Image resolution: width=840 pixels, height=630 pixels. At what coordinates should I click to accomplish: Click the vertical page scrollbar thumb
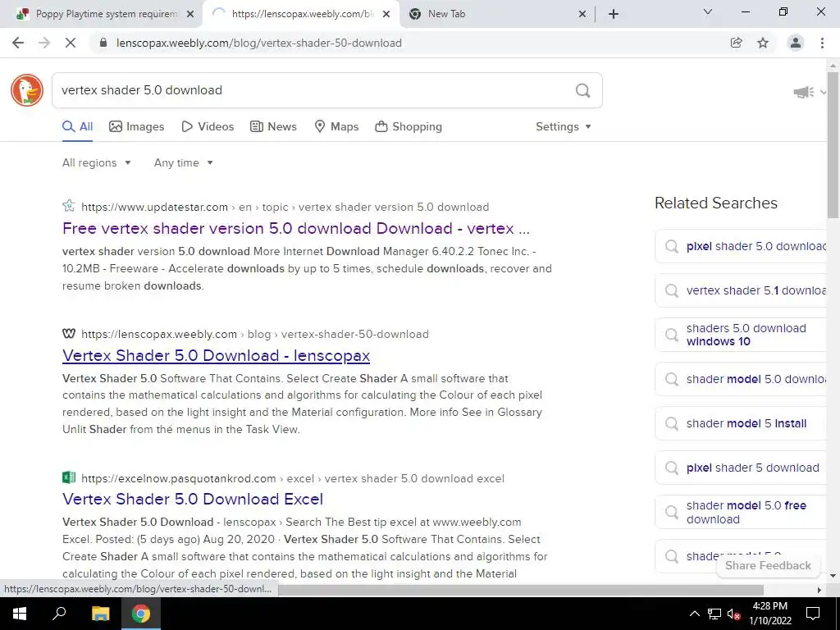833,144
